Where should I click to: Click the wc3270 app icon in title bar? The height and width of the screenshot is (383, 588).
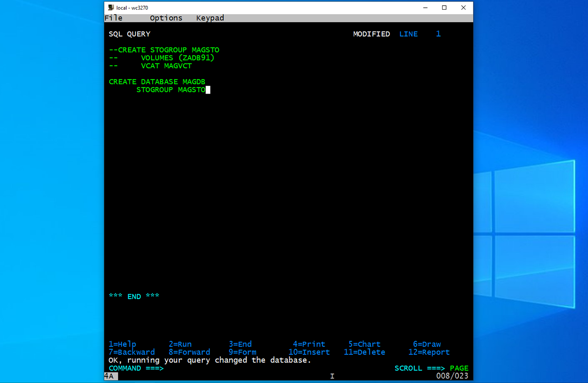(x=111, y=8)
